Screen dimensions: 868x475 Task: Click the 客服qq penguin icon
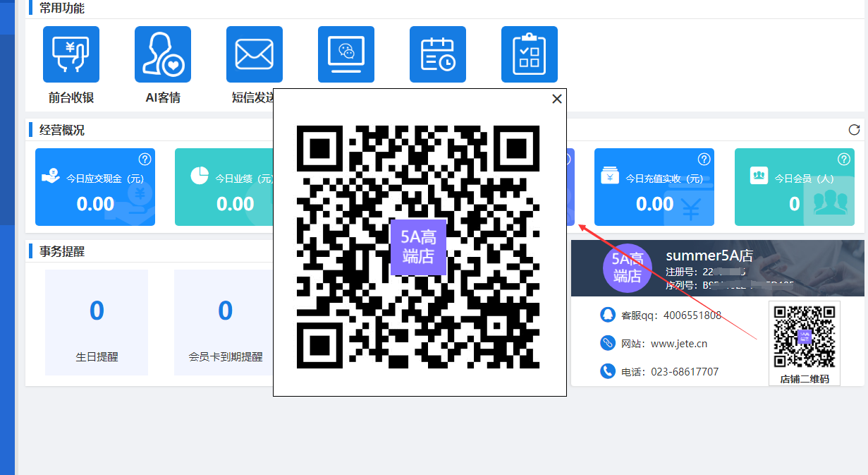607,315
